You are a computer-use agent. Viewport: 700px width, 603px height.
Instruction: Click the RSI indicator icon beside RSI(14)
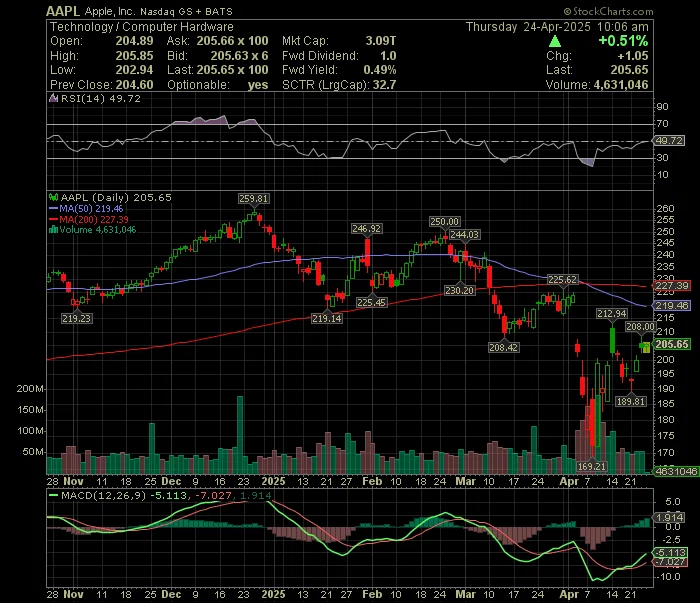pyautogui.click(x=54, y=98)
